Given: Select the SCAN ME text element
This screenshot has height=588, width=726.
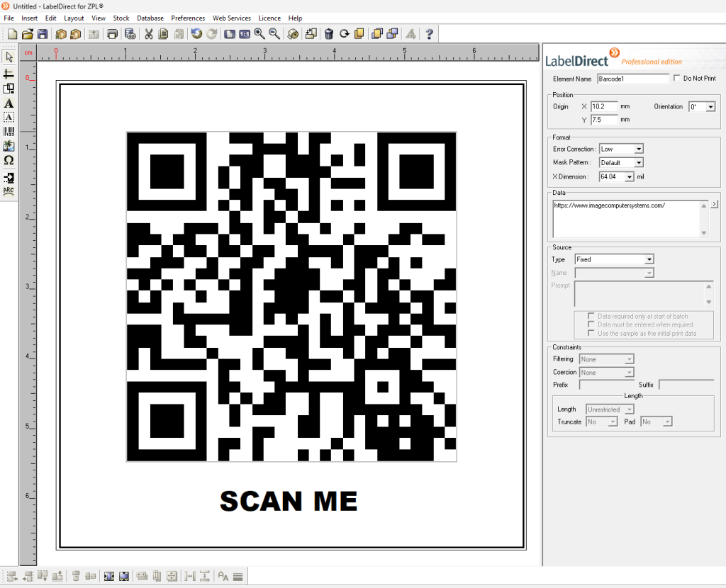Looking at the screenshot, I should pyautogui.click(x=289, y=502).
